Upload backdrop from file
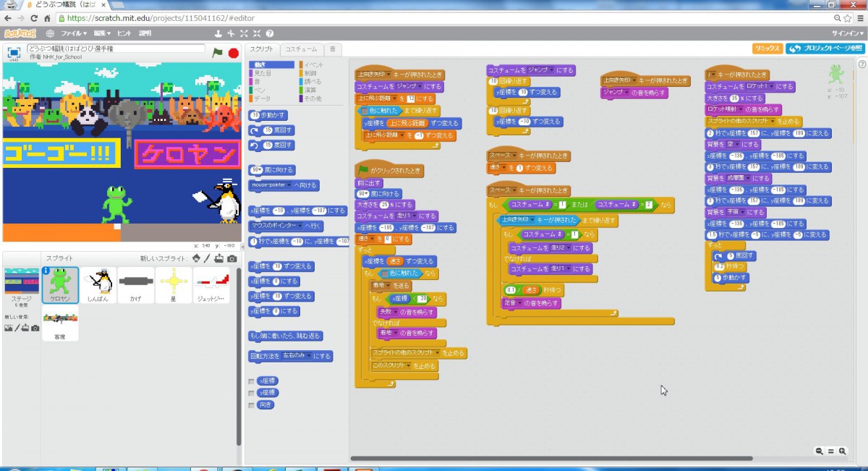The image size is (868, 471). pyautogui.click(x=25, y=328)
